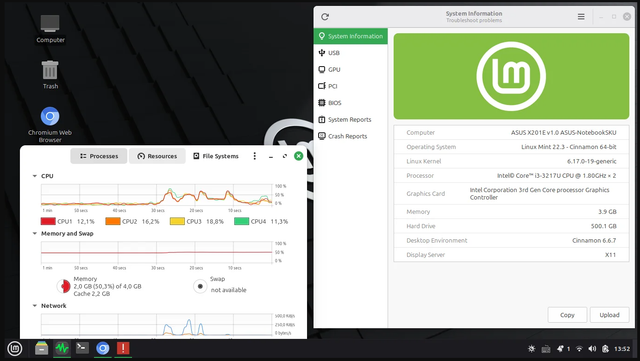Collapse the Memory and Swap section

coord(35,234)
